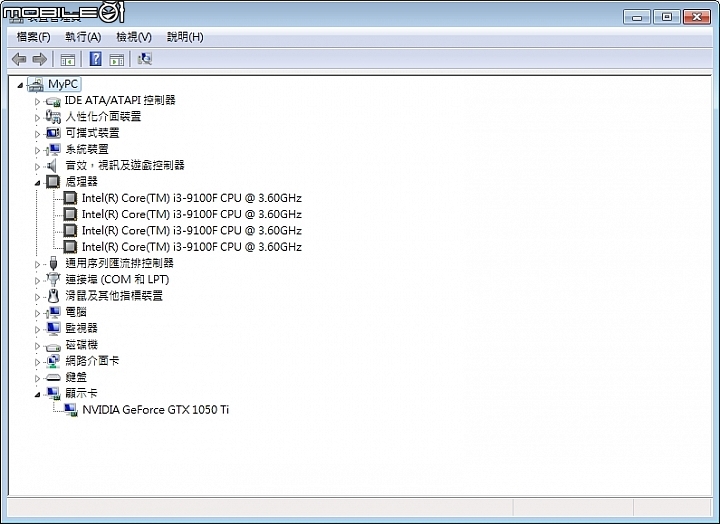Click the 監視器 monitor icon

53,328
